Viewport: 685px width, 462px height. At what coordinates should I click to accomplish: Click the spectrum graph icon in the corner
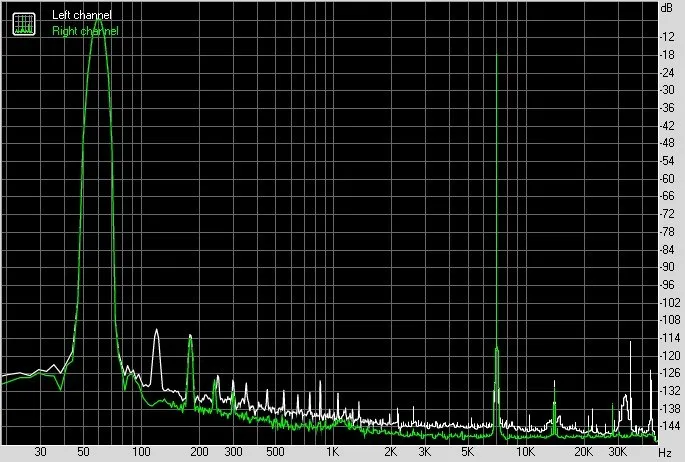click(24, 24)
